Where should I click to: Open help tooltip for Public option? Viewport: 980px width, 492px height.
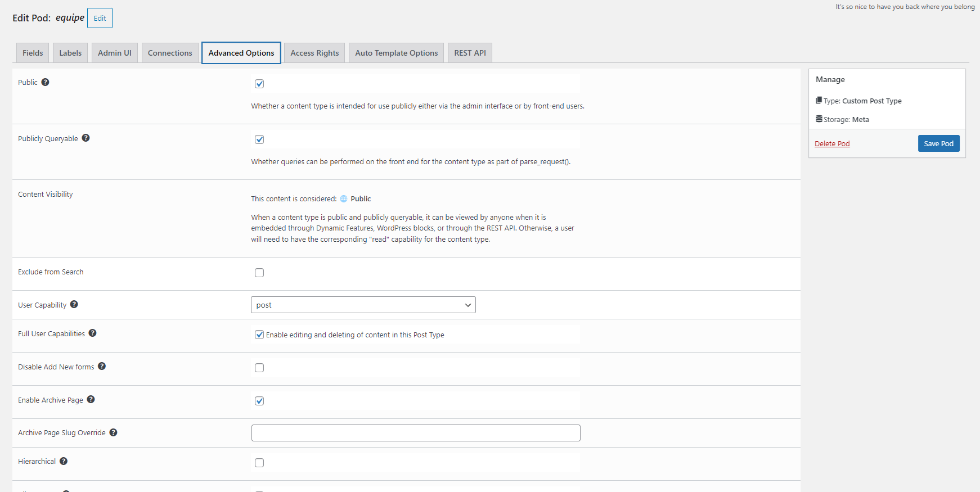pyautogui.click(x=46, y=82)
